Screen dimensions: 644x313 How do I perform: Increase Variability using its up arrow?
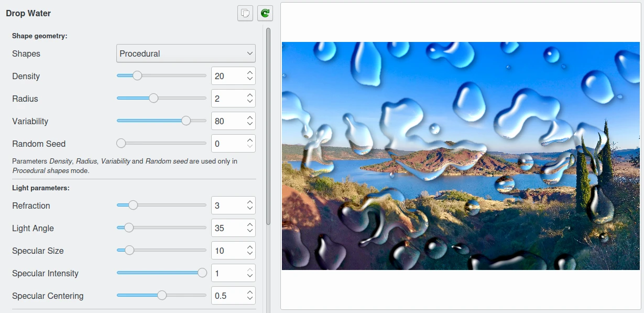click(x=250, y=118)
